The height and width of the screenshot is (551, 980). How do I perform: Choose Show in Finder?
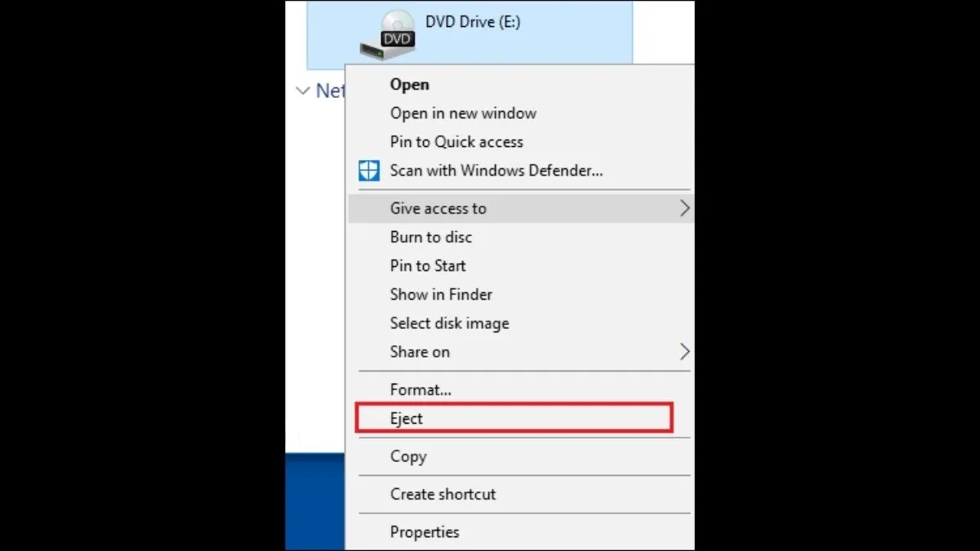pos(441,294)
